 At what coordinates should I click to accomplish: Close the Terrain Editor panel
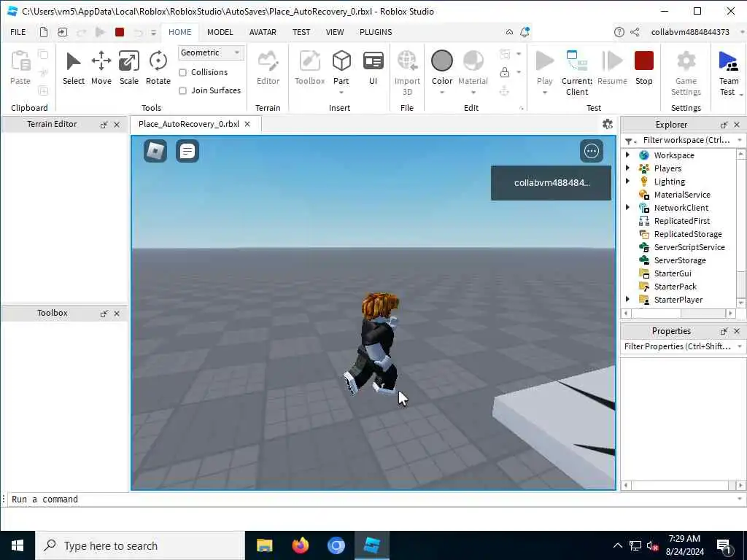(117, 125)
